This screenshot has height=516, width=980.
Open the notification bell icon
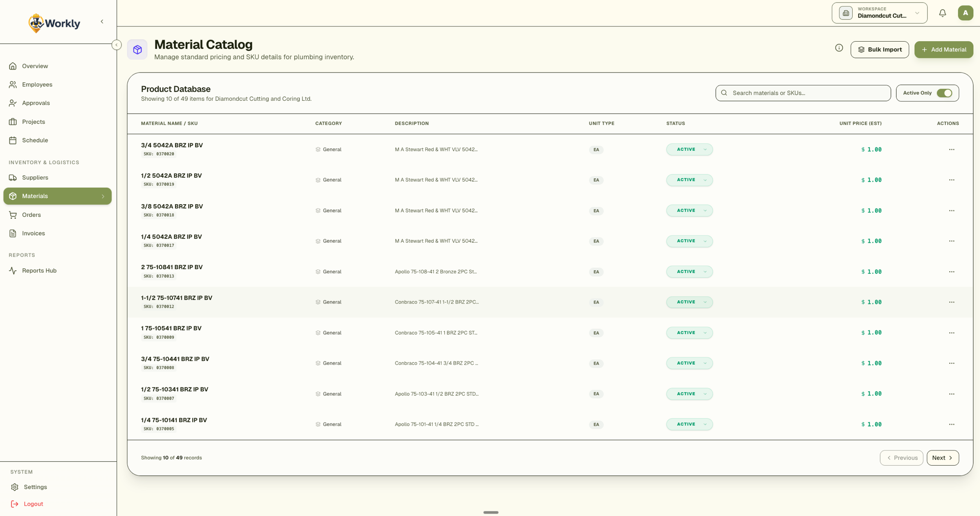942,13
